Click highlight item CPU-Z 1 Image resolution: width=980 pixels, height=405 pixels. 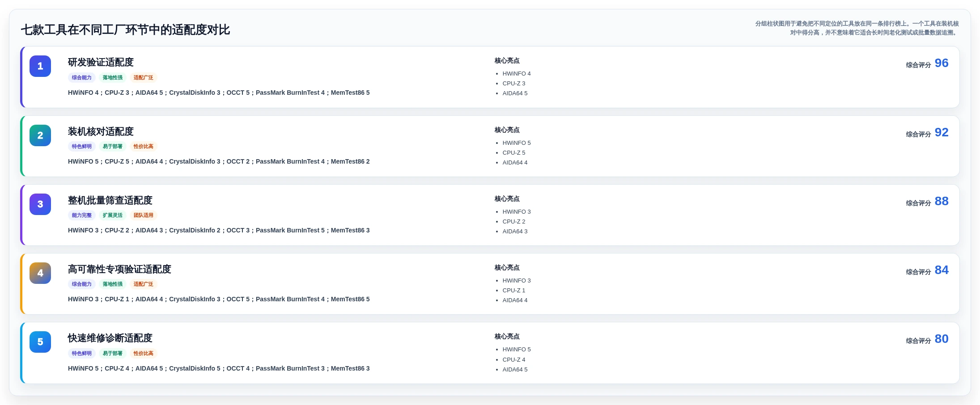[514, 291]
